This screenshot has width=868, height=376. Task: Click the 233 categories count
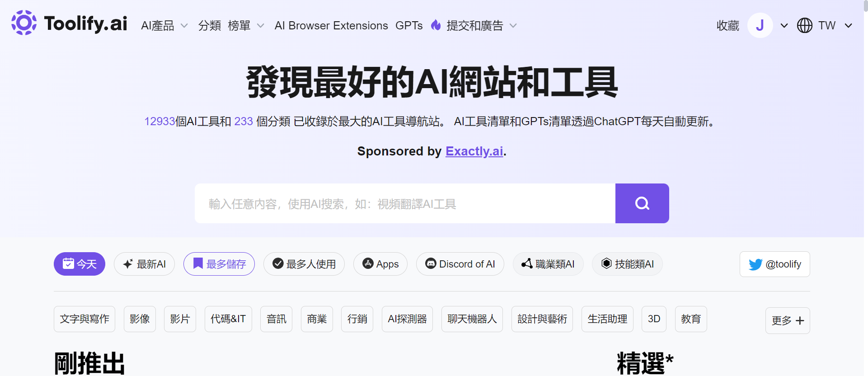[244, 121]
